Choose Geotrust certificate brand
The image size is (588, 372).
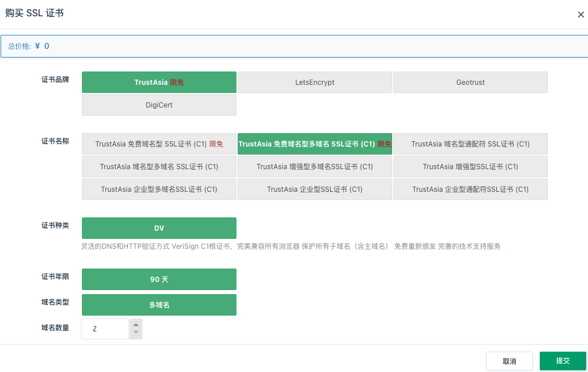(470, 82)
